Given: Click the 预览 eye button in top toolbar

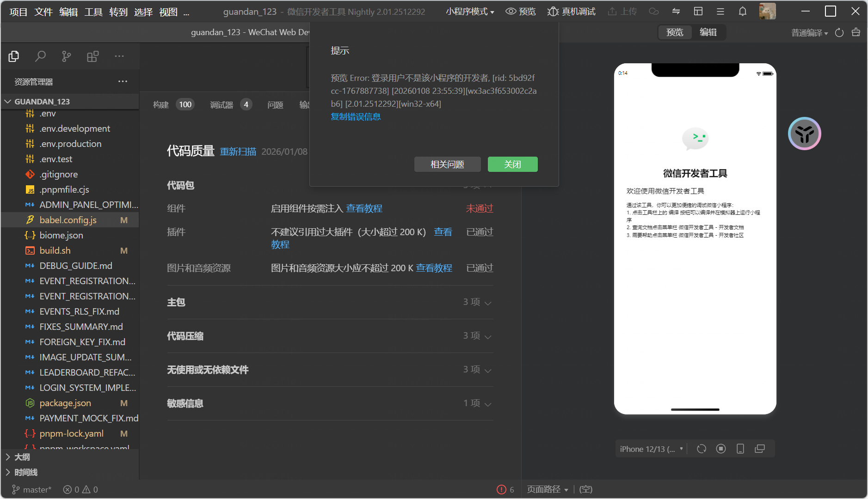Looking at the screenshot, I should pyautogui.click(x=521, y=12).
